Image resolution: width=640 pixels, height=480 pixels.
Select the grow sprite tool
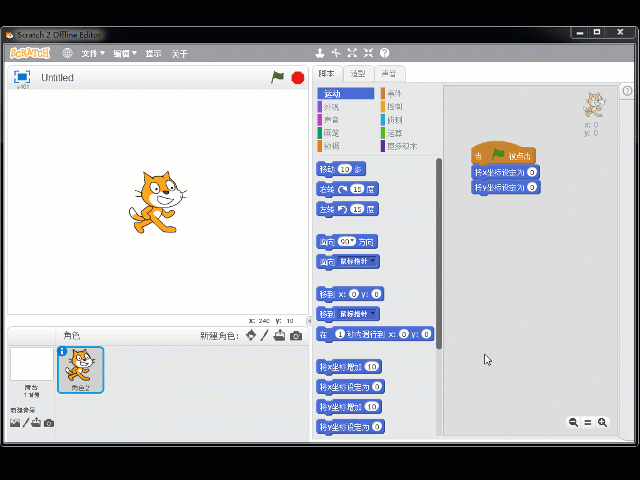click(x=352, y=53)
